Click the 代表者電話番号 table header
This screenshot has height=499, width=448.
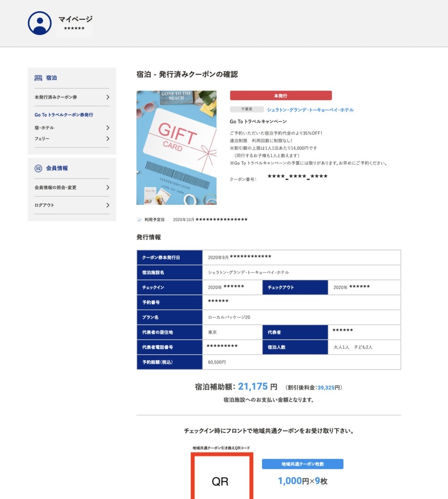(169, 347)
